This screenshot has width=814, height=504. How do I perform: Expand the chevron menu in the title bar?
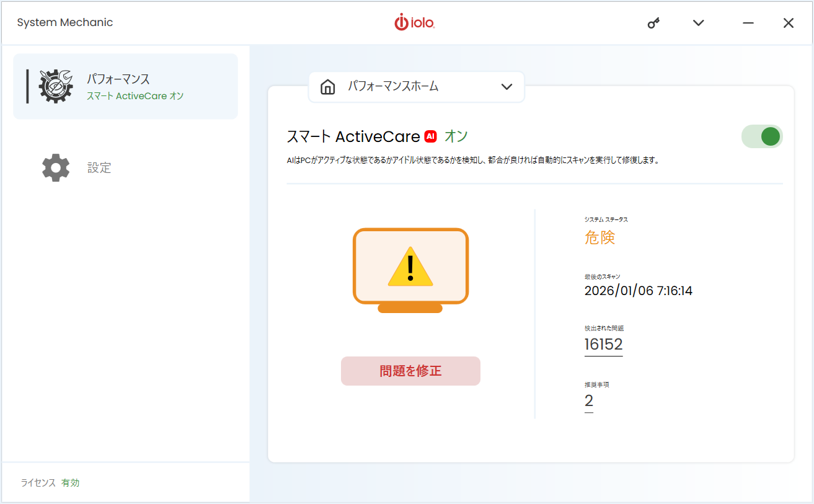pyautogui.click(x=698, y=22)
